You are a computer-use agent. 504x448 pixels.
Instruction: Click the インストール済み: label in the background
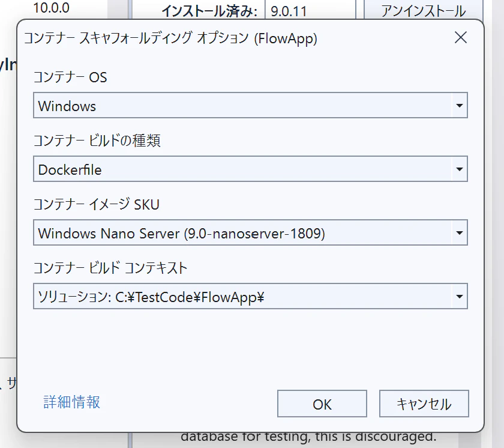click(x=209, y=11)
